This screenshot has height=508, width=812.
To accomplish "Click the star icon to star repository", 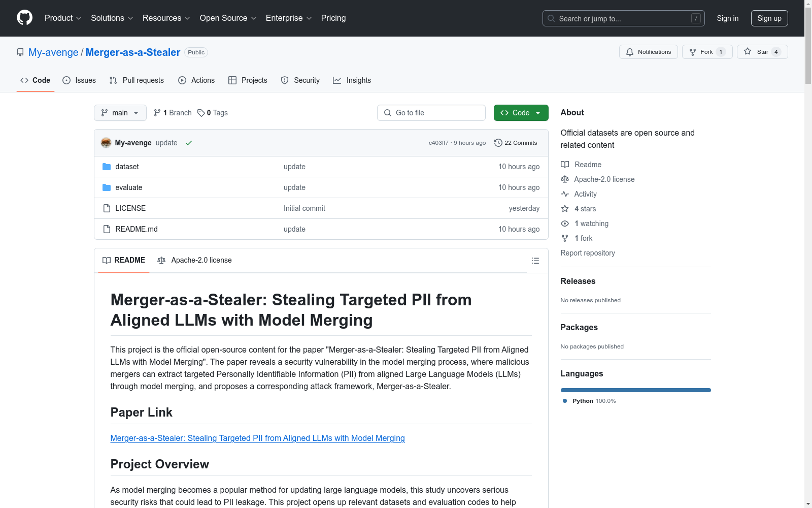I will (748, 51).
